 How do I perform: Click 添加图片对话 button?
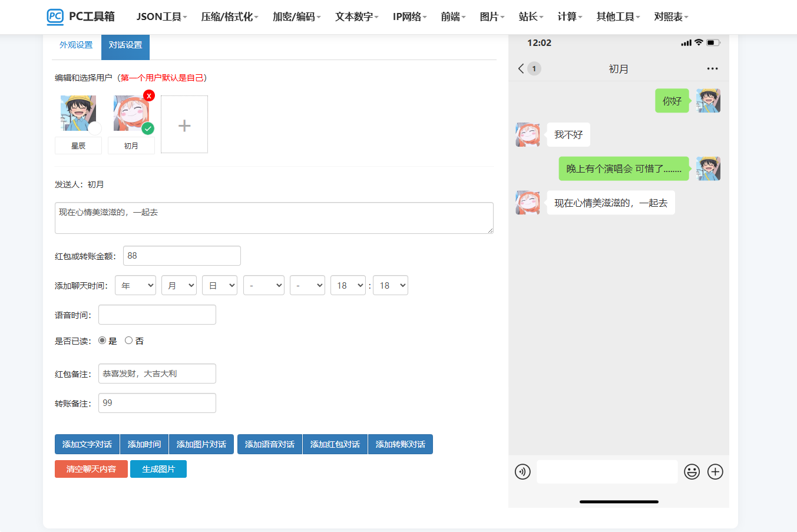[201, 444]
